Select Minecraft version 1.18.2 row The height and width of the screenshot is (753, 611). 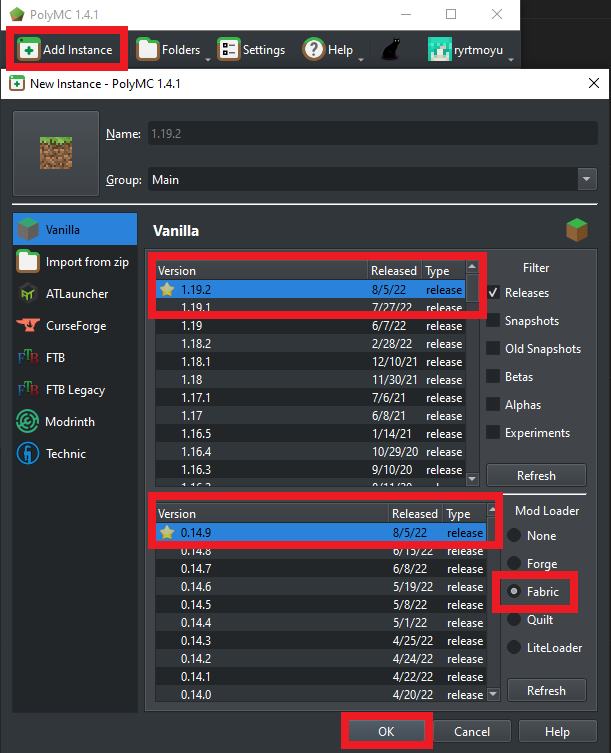[310, 343]
